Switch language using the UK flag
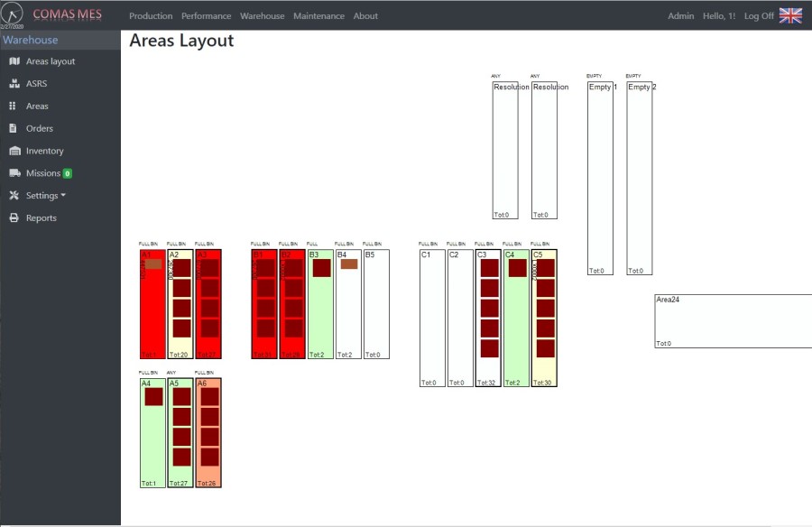The height and width of the screenshot is (527, 812). [x=790, y=15]
